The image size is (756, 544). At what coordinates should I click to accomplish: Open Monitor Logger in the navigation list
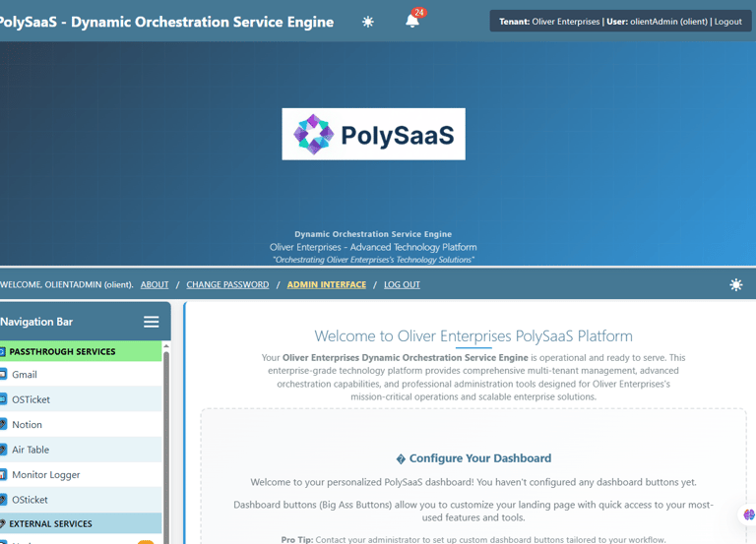coord(81,474)
